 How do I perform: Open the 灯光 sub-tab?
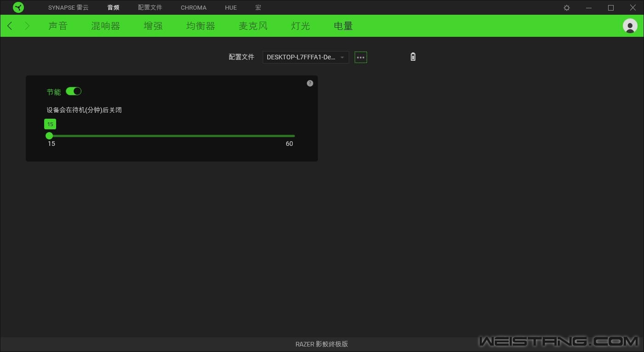click(x=300, y=26)
